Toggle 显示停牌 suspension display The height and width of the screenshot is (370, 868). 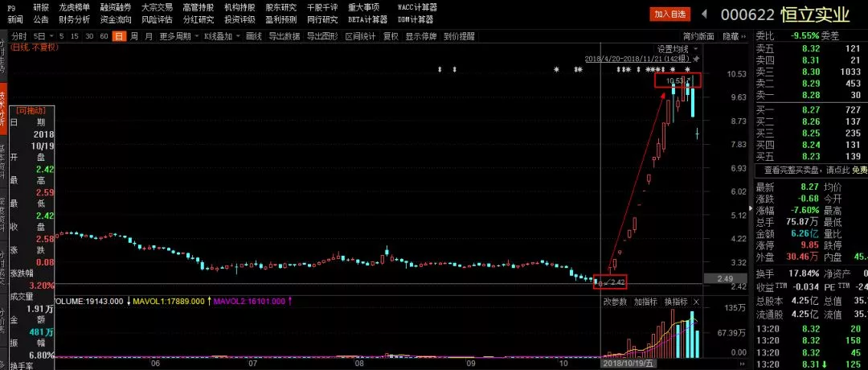pyautogui.click(x=421, y=36)
